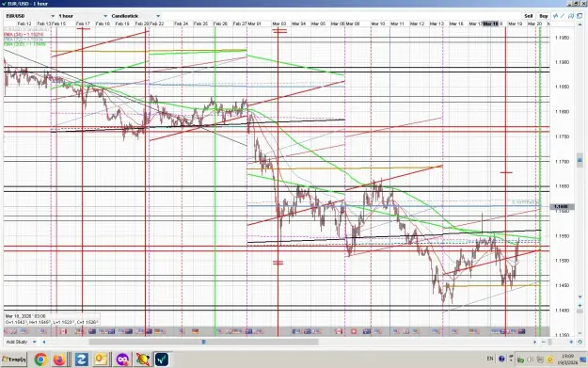Click the Germany flag event under Feb 25
This screenshot has width=588, height=368.
coord(195,331)
